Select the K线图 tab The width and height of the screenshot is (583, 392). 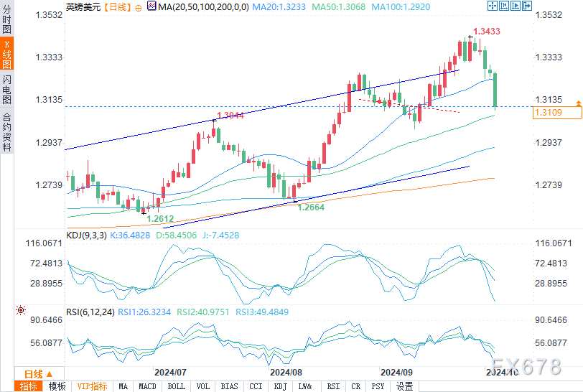6,54
